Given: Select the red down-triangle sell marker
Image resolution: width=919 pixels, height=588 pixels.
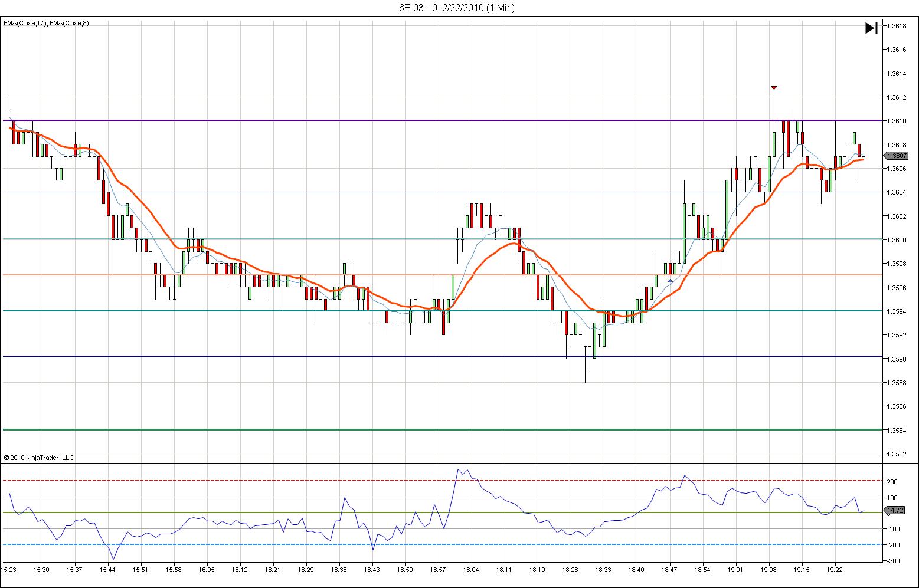Looking at the screenshot, I should click(774, 88).
